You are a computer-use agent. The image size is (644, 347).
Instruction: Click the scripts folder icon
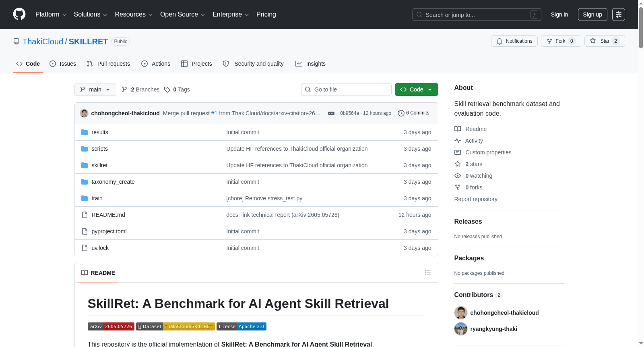click(x=85, y=149)
